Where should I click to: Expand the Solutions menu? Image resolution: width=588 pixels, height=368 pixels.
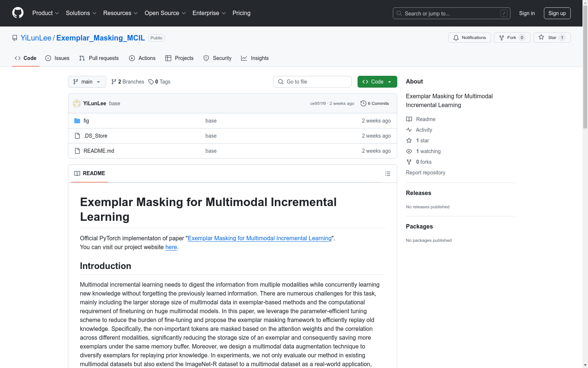point(81,13)
